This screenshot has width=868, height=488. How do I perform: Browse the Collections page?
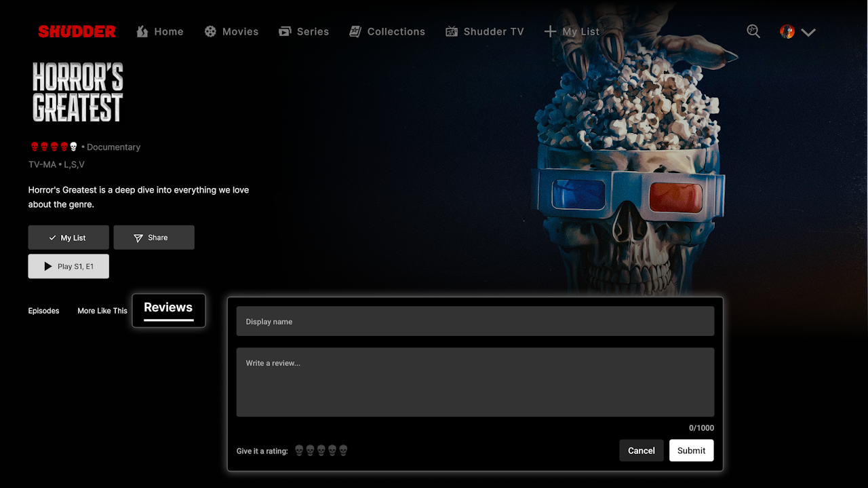[x=387, y=31]
